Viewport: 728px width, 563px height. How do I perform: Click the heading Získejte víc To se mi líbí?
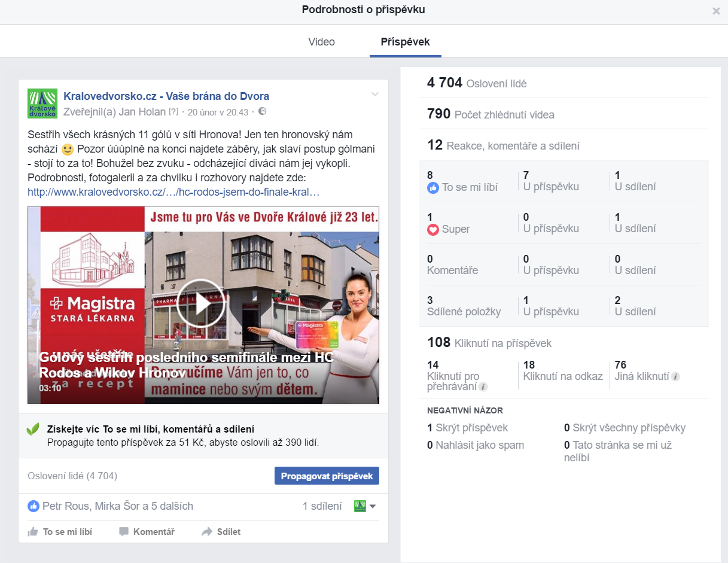tap(151, 429)
